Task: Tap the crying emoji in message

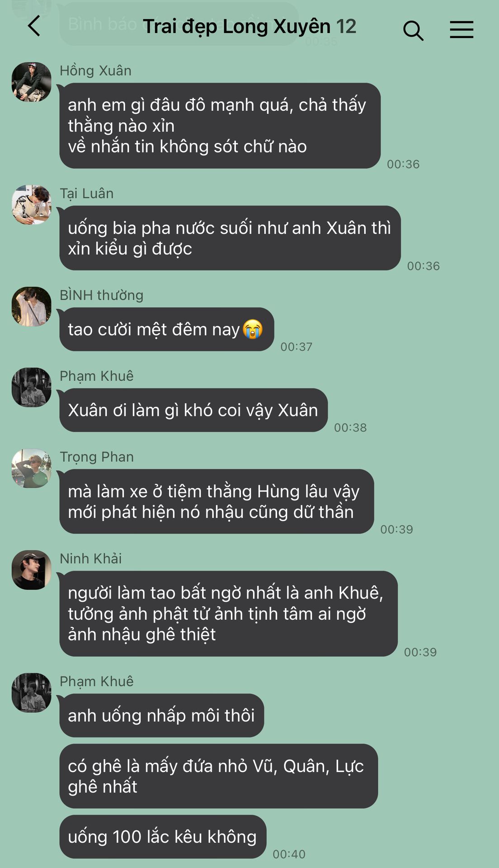Action: [x=253, y=329]
